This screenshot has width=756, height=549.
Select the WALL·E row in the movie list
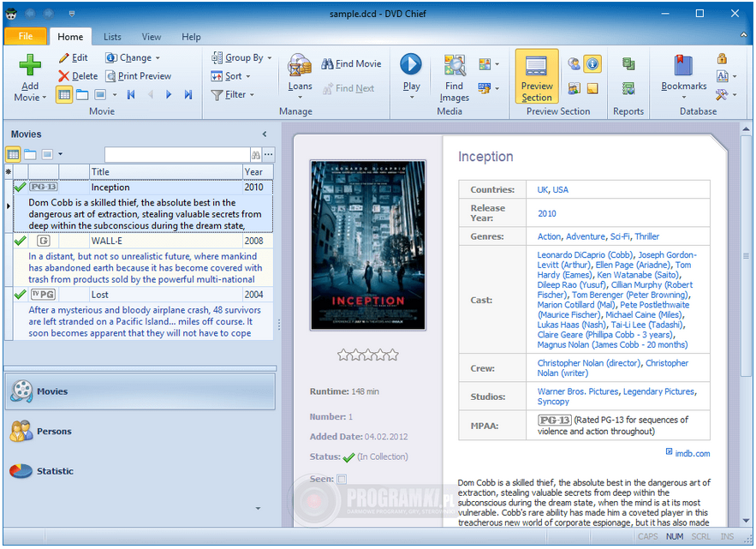click(143, 241)
